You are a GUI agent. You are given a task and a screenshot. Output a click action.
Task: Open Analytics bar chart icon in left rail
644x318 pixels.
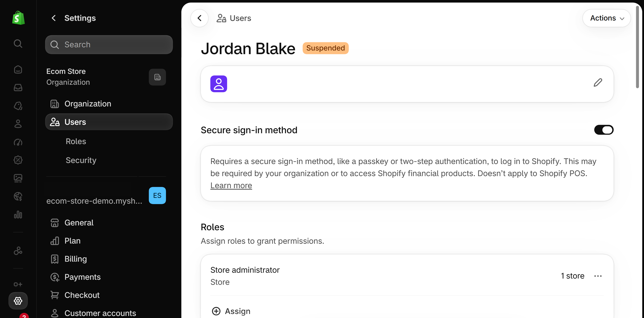pyautogui.click(x=18, y=215)
